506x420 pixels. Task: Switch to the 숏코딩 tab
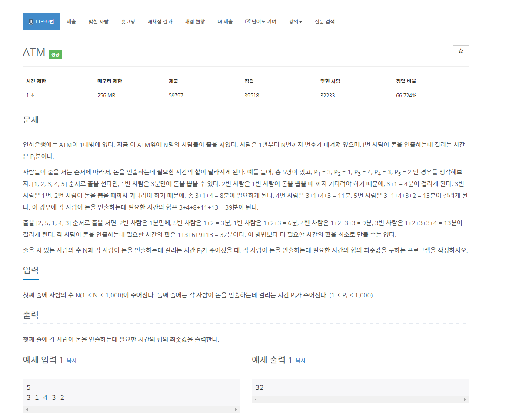coord(128,22)
